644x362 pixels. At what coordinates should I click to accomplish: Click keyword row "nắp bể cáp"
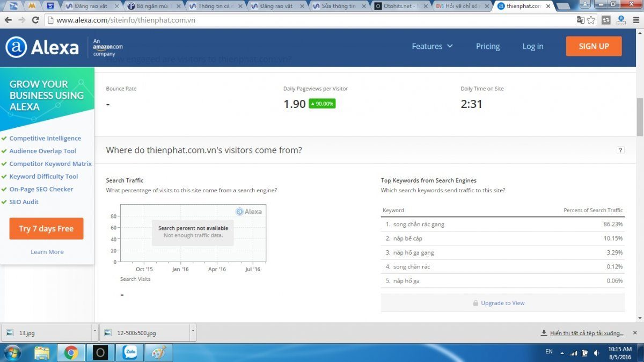502,238
